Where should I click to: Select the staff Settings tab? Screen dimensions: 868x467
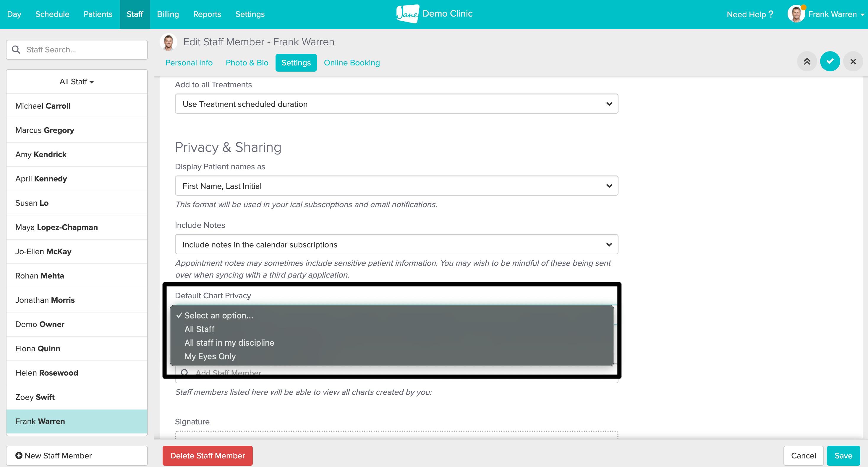click(x=296, y=63)
